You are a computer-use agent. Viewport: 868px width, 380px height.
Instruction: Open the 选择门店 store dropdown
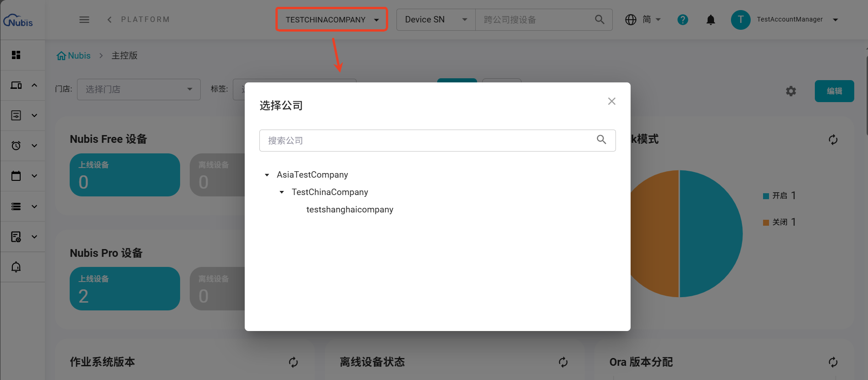[139, 89]
